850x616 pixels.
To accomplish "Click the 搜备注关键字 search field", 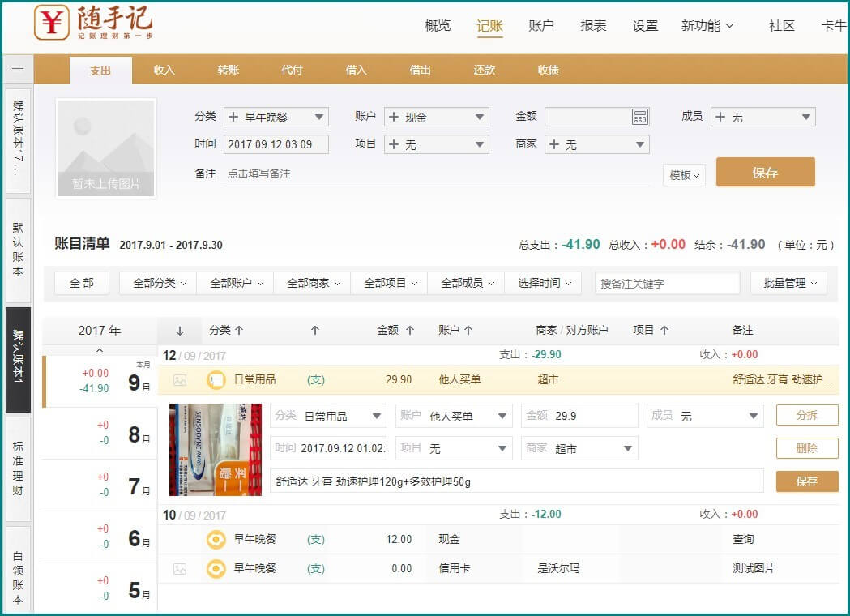I will tap(667, 283).
